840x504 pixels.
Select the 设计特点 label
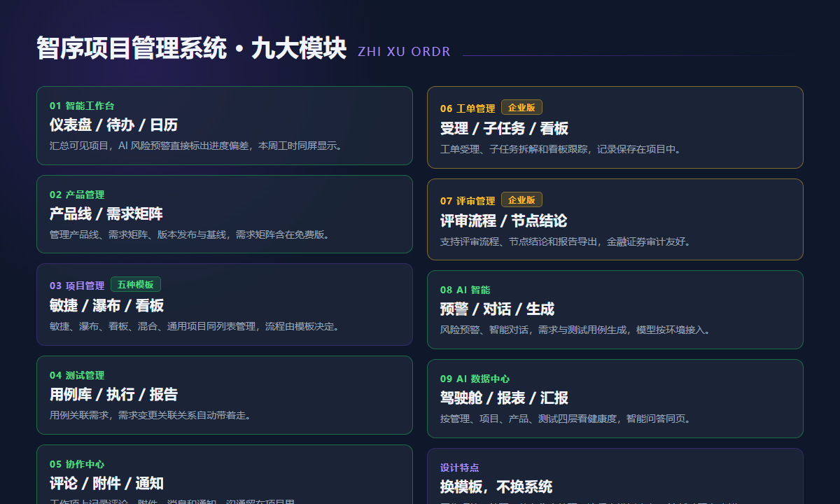point(459,468)
